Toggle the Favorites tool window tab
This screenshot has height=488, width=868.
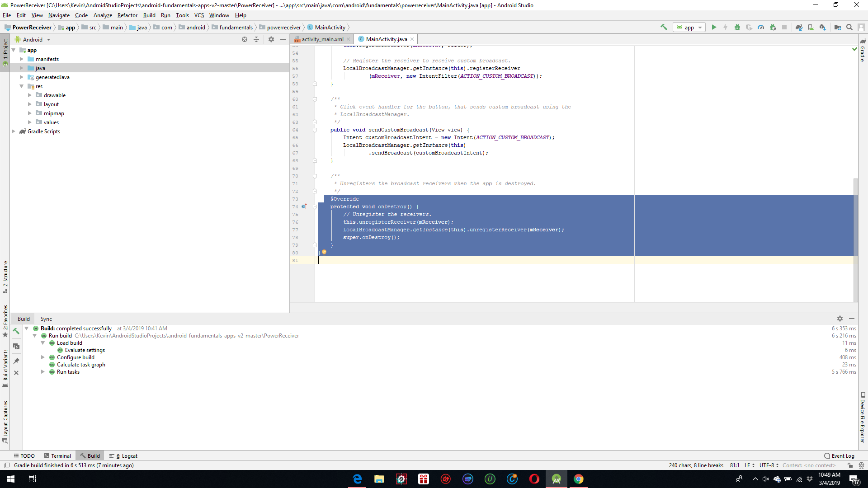pos(5,321)
